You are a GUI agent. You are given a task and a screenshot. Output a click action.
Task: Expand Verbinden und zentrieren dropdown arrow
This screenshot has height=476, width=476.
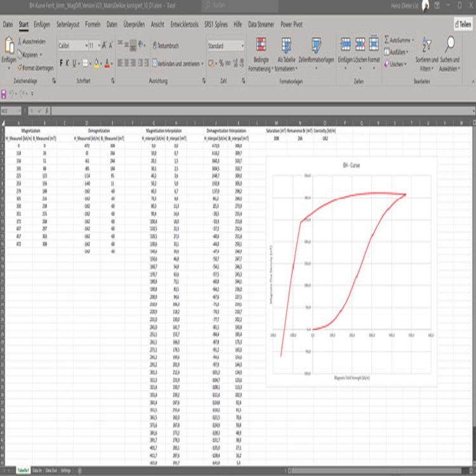[x=202, y=63]
